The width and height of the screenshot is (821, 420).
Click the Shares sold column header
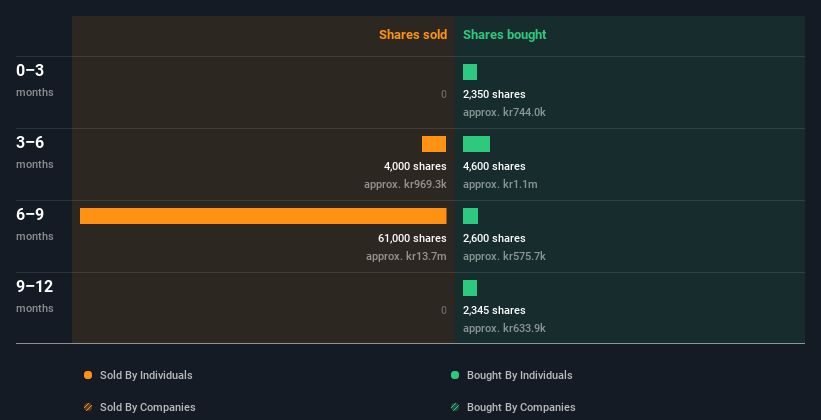[x=413, y=35]
